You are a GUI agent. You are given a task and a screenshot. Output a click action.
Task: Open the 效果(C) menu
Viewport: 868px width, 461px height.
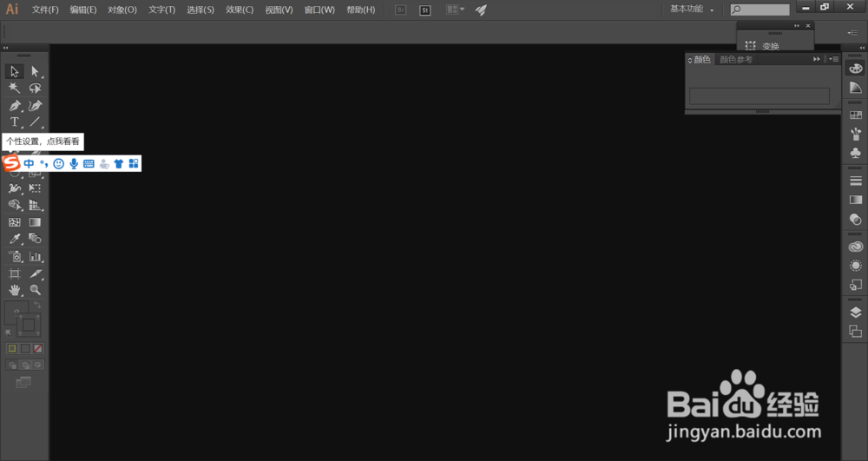tap(240, 10)
